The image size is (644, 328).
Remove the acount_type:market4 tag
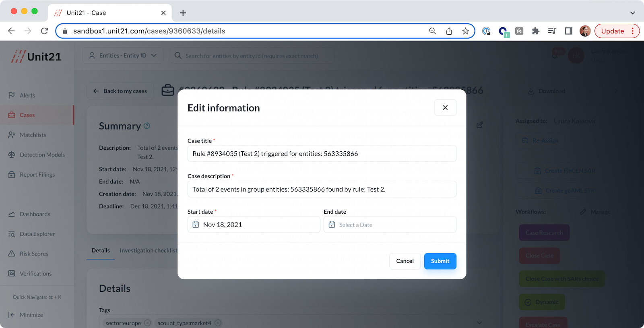point(218,323)
